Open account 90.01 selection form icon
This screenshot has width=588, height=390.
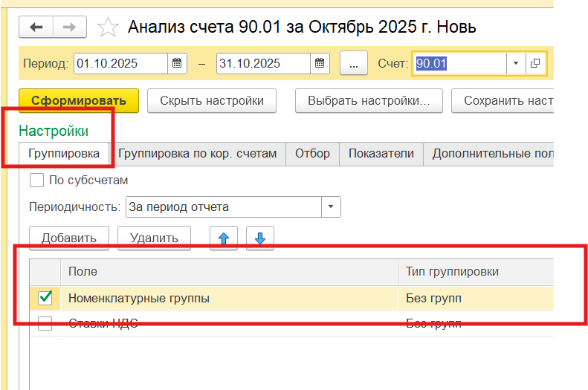535,63
